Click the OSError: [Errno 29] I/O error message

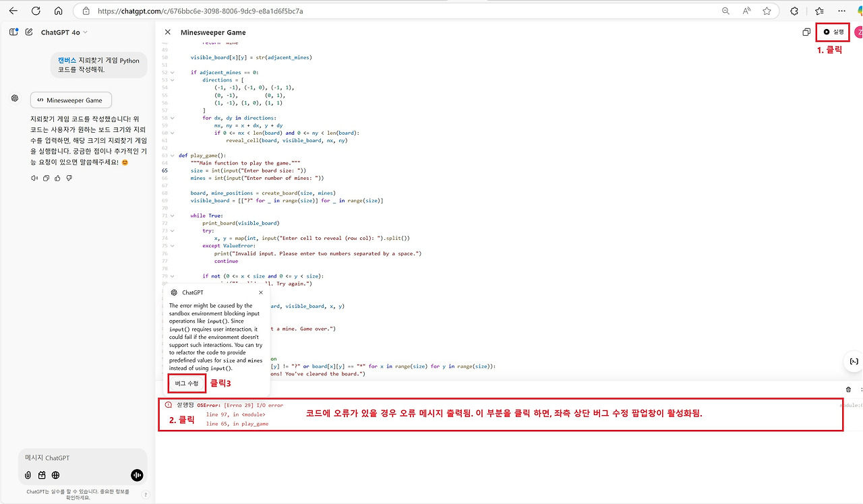[x=240, y=406]
